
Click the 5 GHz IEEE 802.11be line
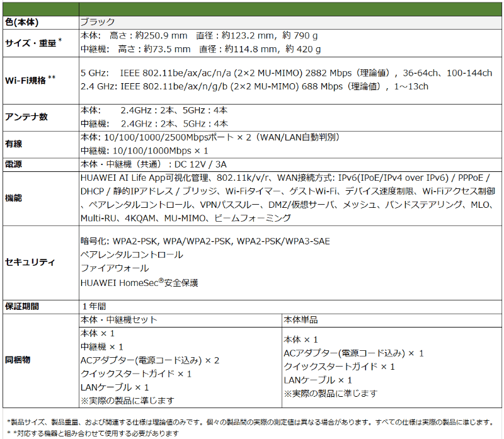coord(286,73)
